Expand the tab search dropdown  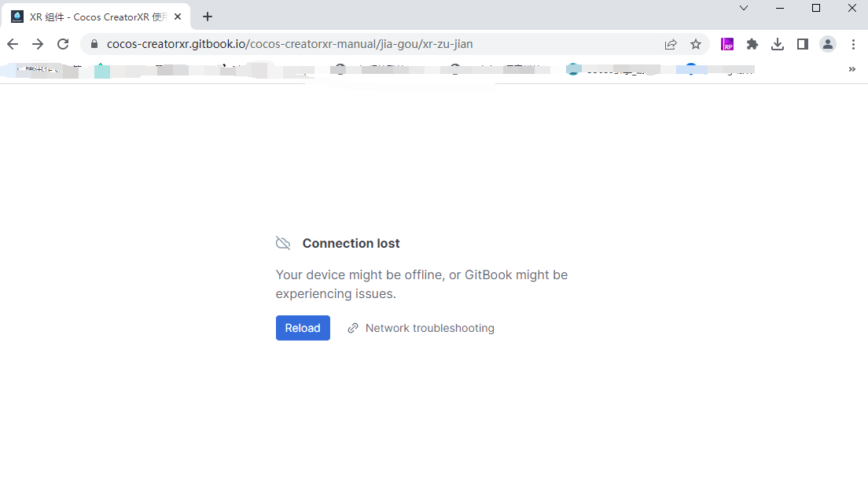coord(744,8)
